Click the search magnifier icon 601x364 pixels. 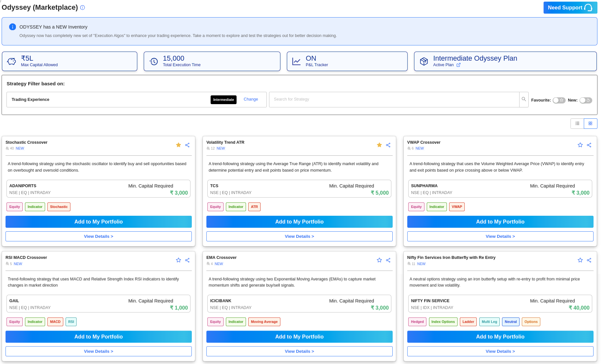(x=524, y=99)
